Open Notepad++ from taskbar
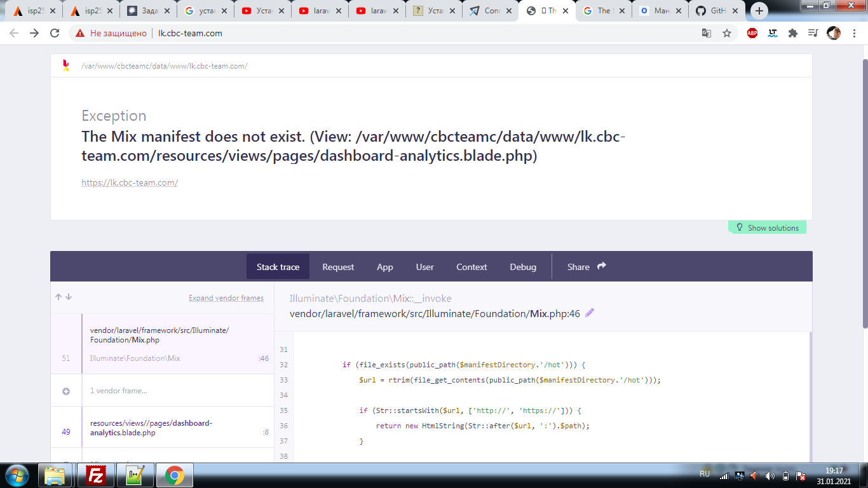This screenshot has width=868, height=488. (135, 475)
